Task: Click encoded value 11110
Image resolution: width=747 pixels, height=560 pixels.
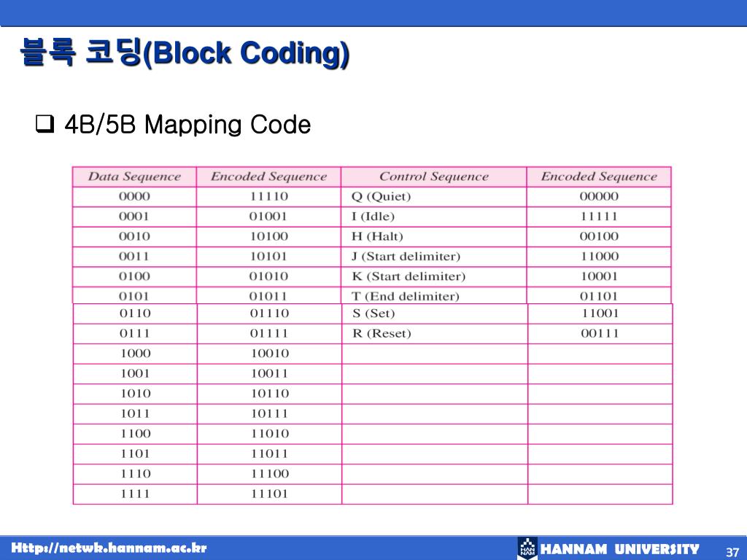Action: (268, 196)
